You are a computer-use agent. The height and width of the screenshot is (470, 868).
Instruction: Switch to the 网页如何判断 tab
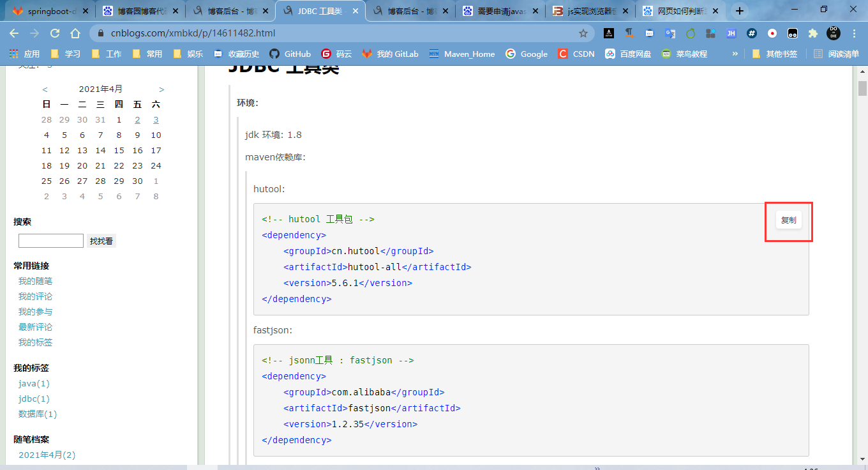[682, 11]
